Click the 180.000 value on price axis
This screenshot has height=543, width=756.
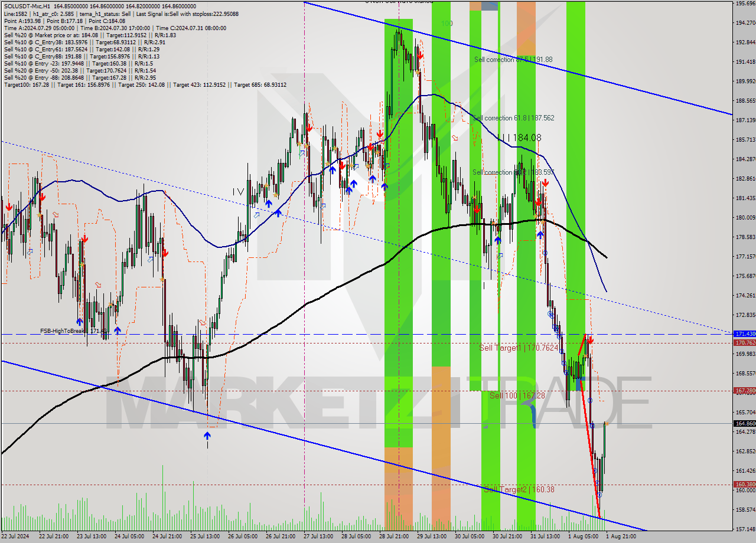point(745,218)
